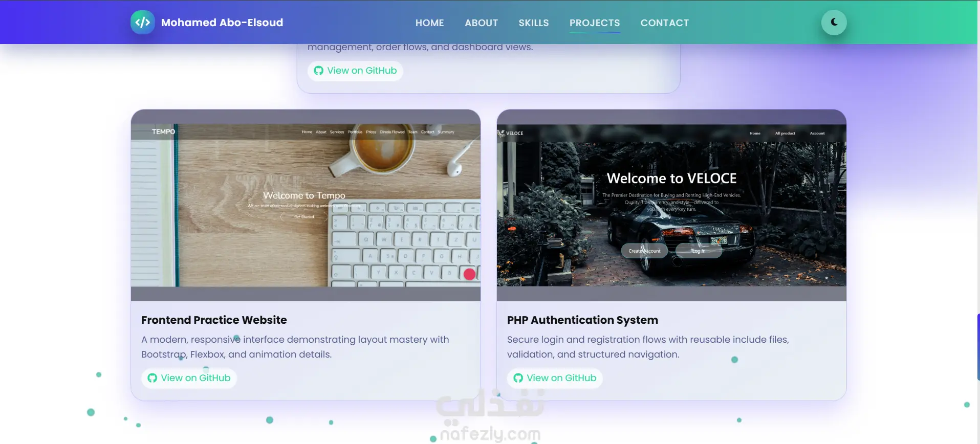Viewport: 980px width, 444px height.
Task: Click the code-bracket logo icon
Action: [x=142, y=23]
